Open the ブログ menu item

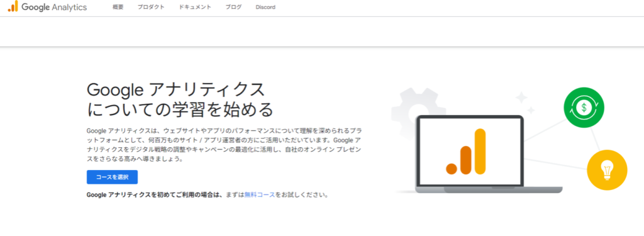pyautogui.click(x=234, y=7)
